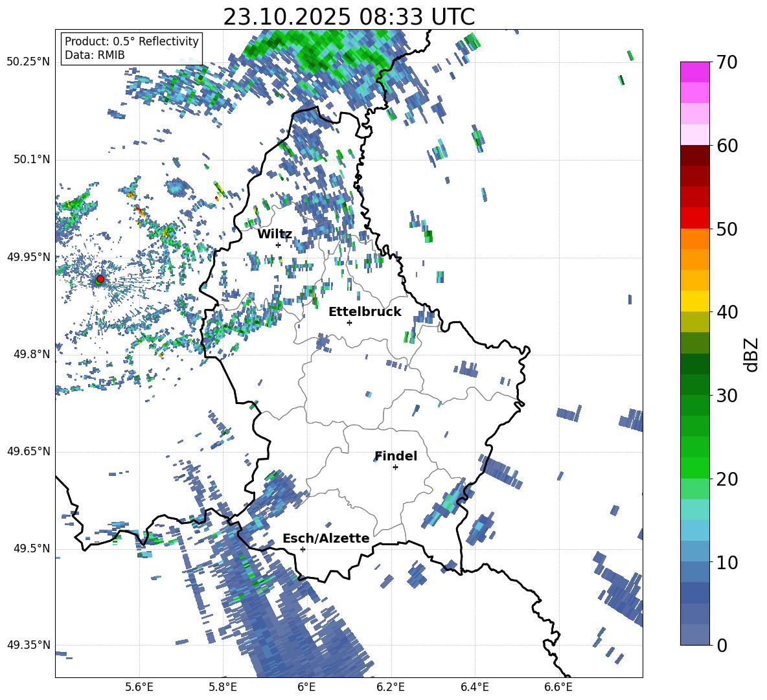Click the cross marker below Findel

(395, 468)
